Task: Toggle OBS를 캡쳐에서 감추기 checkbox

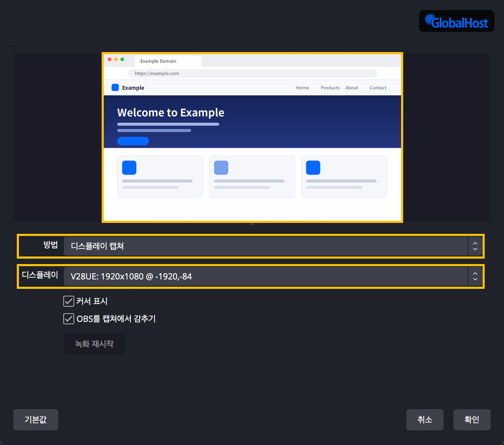Action: click(x=68, y=319)
